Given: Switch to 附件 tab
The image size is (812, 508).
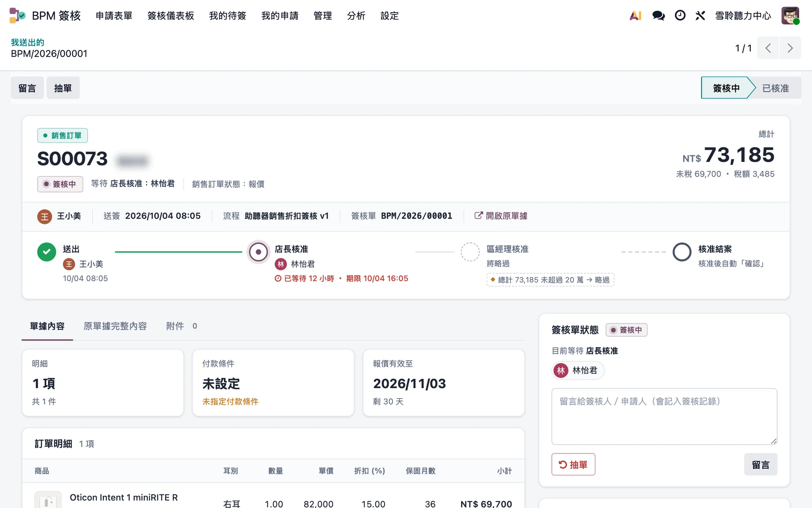Looking at the screenshot, I should click(x=181, y=326).
